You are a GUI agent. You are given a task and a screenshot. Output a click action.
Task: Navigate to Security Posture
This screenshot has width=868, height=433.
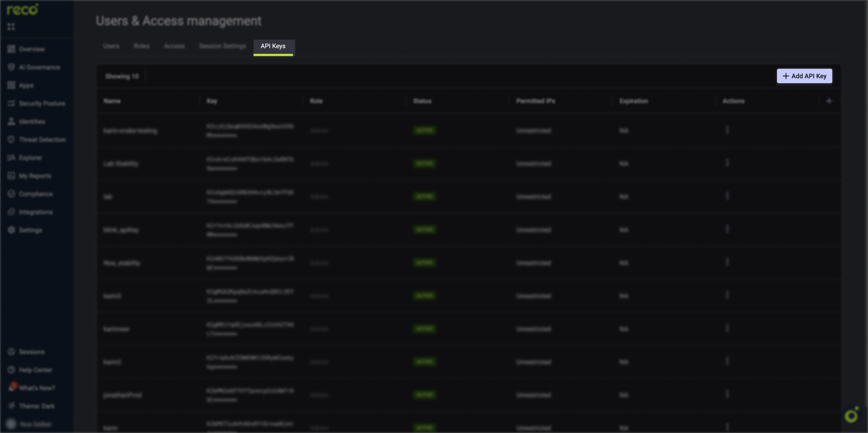pyautogui.click(x=42, y=103)
